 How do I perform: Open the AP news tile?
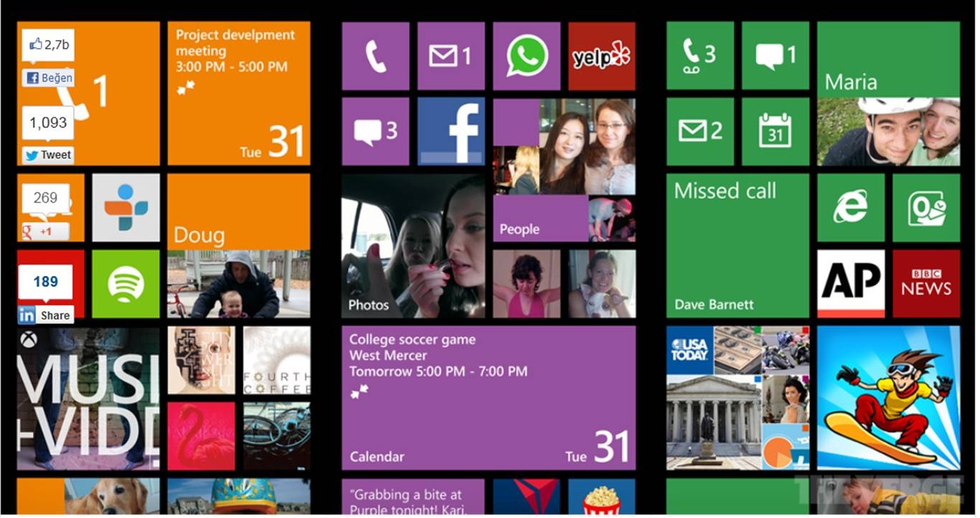pos(851,284)
